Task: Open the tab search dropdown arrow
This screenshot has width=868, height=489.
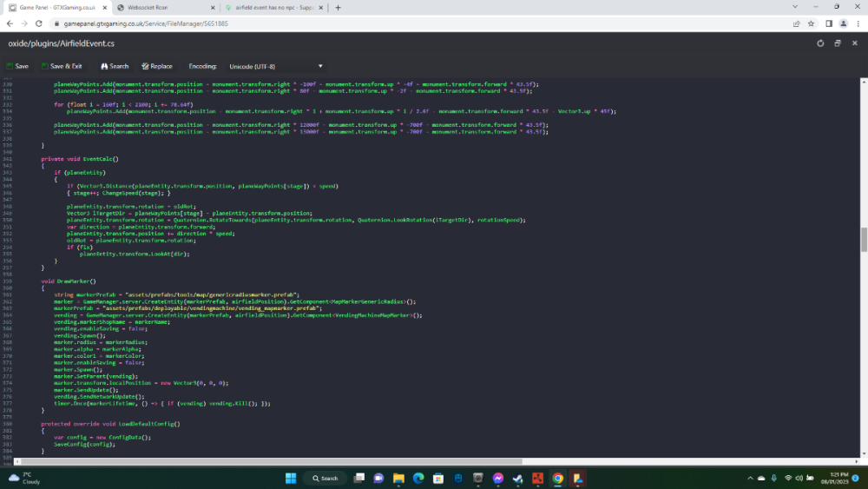Action: pyautogui.click(x=795, y=7)
